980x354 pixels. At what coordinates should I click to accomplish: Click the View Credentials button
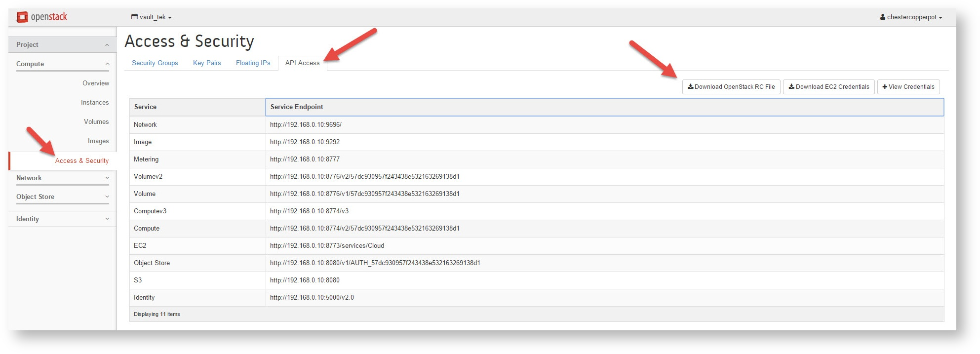tap(908, 87)
